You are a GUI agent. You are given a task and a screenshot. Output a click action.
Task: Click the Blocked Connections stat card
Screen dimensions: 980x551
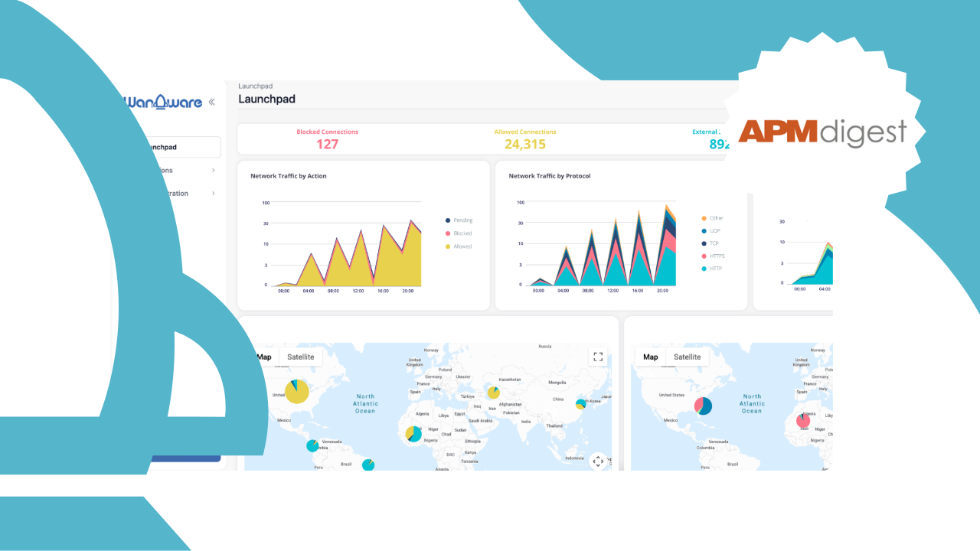click(x=326, y=138)
